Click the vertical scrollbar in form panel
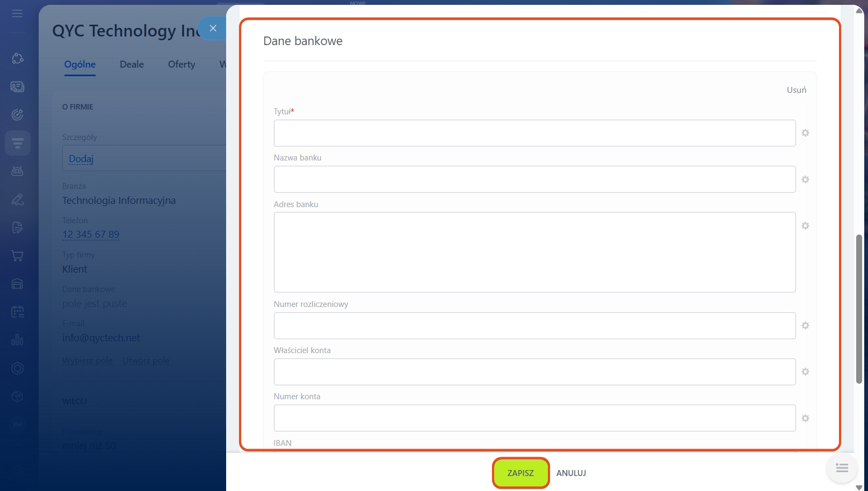The width and height of the screenshot is (868, 491). 858,309
